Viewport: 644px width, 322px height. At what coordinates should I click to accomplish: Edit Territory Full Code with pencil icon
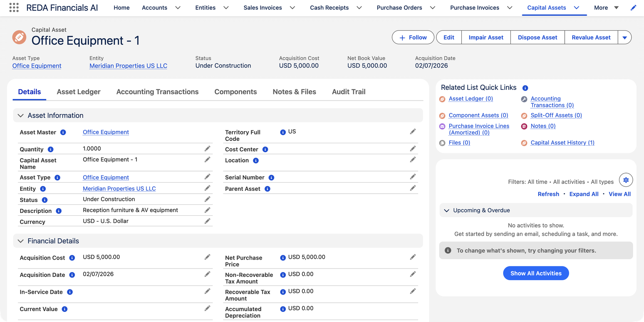(x=413, y=132)
